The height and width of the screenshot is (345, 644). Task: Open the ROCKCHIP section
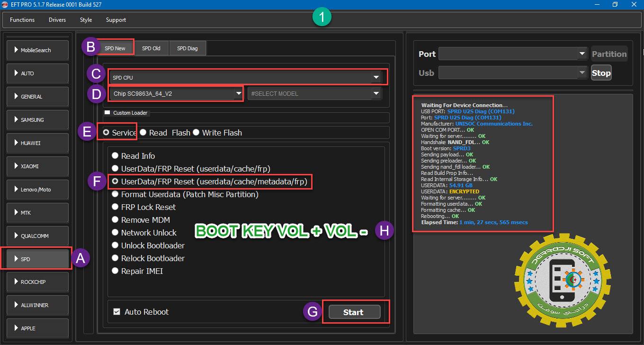(x=37, y=282)
